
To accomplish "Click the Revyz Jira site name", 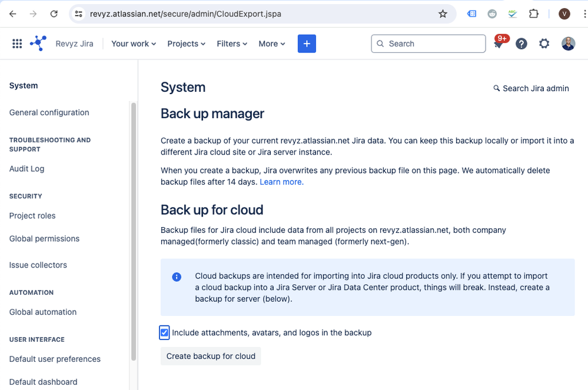I will [74, 44].
